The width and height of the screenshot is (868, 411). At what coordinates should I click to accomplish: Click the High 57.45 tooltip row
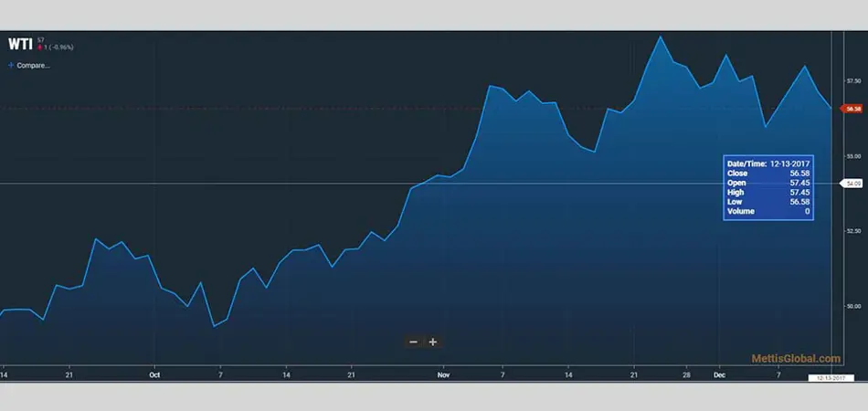[x=768, y=192]
